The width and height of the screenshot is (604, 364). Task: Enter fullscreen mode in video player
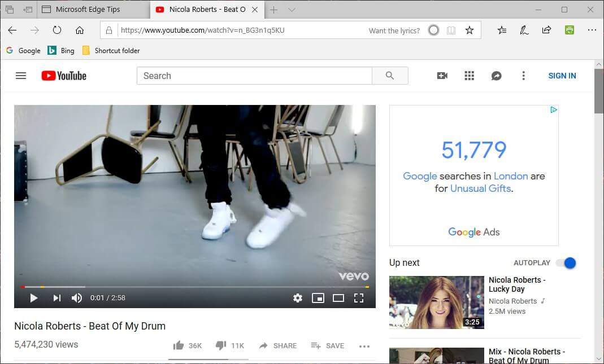(x=358, y=298)
